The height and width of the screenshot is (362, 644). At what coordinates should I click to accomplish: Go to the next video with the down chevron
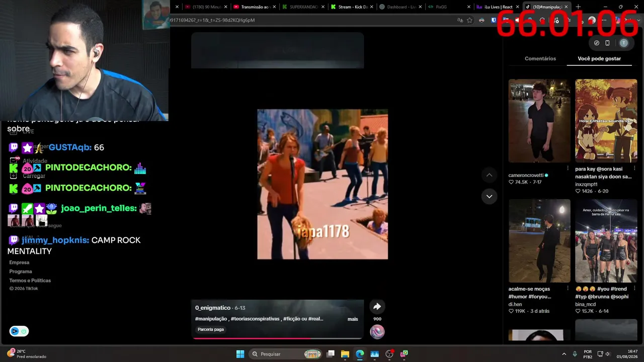pos(489,197)
